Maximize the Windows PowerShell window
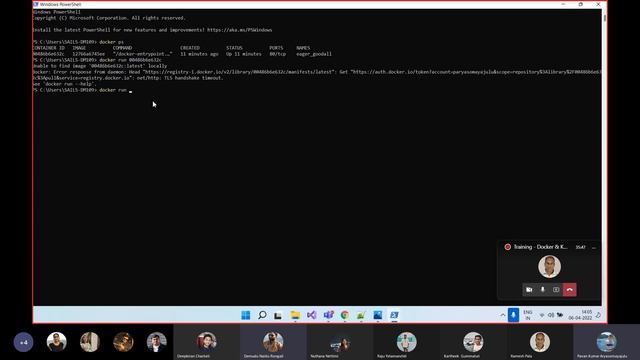Viewport: 640px width, 360px height. (581, 4)
